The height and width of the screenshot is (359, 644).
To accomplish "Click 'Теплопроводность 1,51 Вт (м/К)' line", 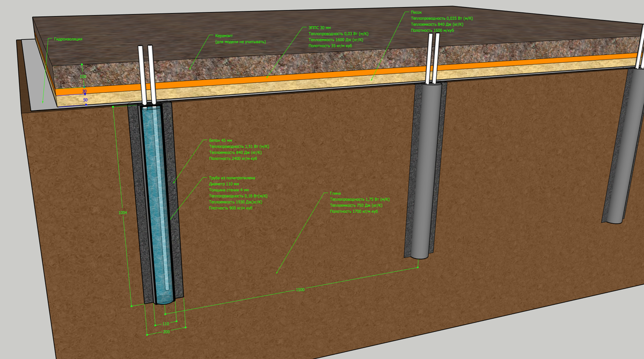I will coord(239,146).
